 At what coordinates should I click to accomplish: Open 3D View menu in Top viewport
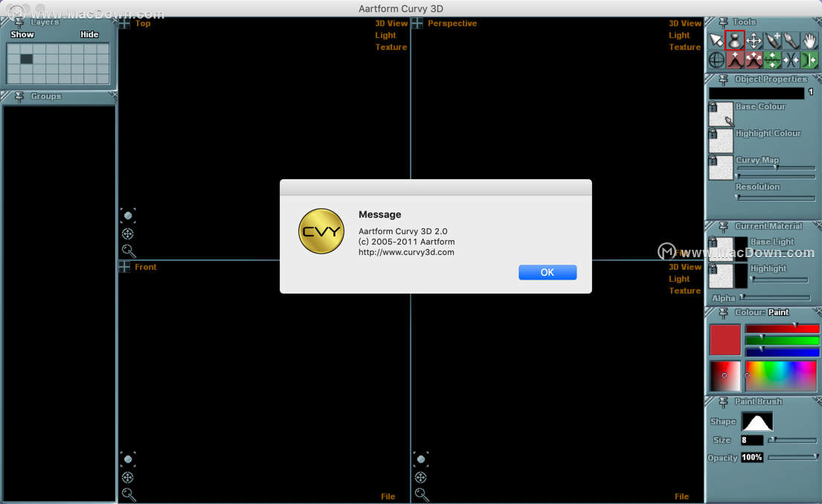click(391, 23)
